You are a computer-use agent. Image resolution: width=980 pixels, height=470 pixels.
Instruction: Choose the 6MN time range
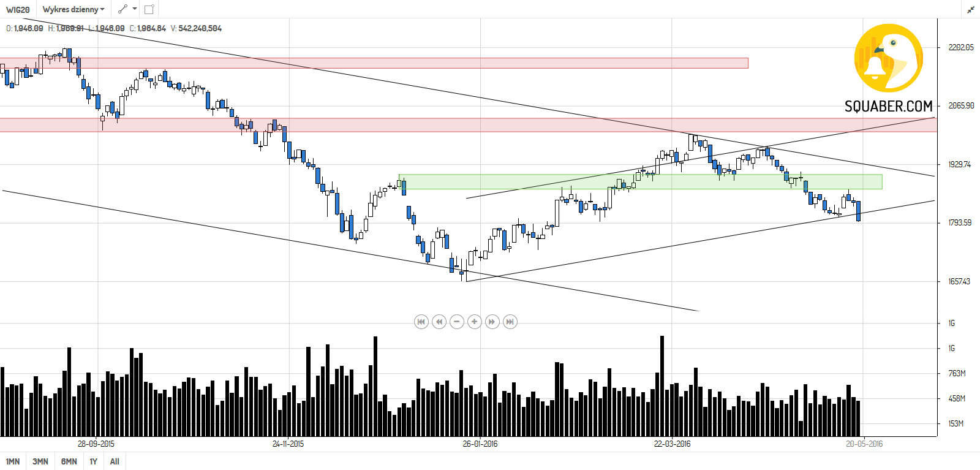(69, 461)
